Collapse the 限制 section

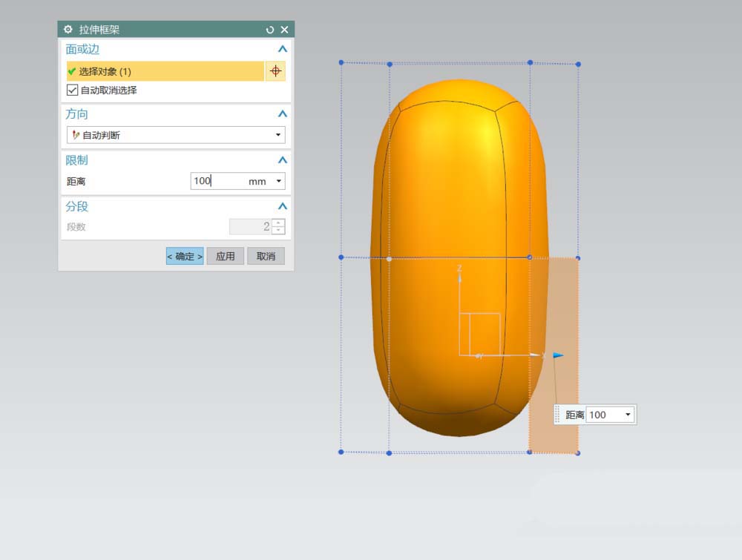282,160
